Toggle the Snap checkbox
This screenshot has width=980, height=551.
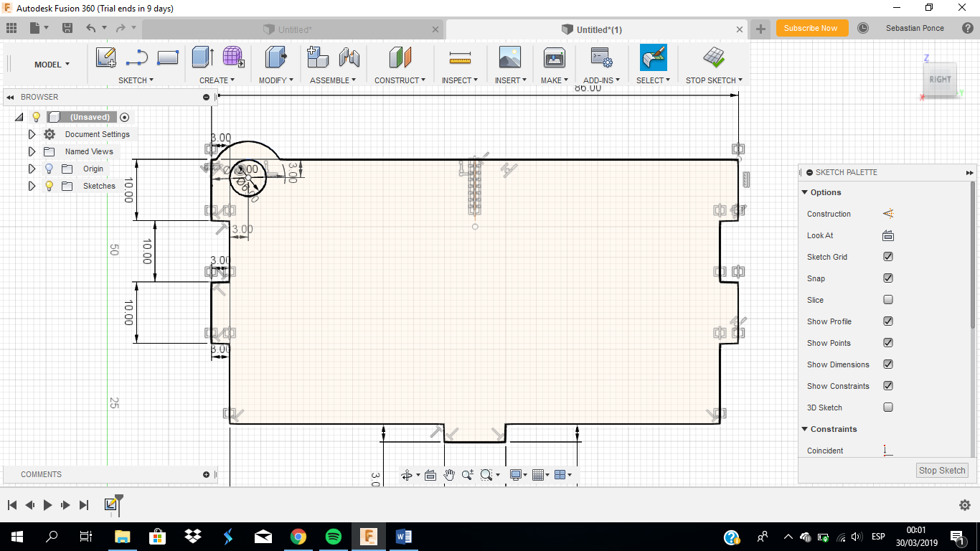[x=888, y=278]
